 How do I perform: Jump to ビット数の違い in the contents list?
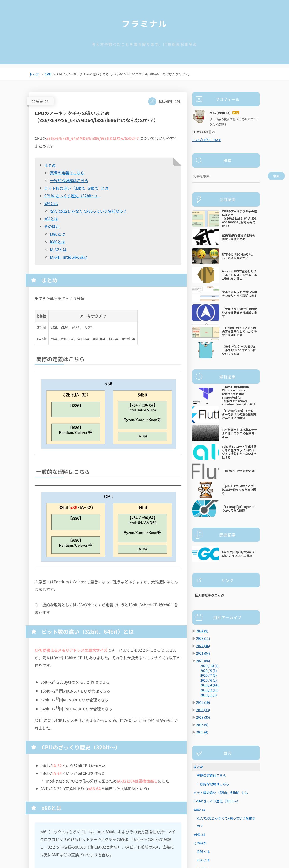click(76, 188)
